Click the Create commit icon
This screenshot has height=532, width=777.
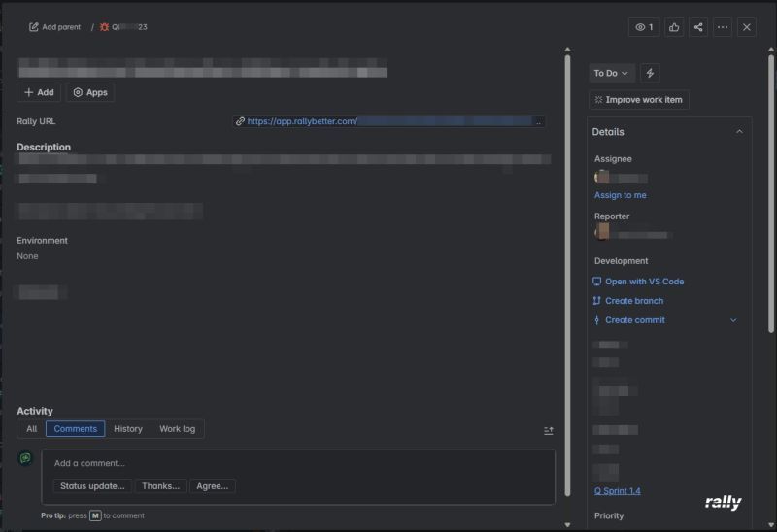click(x=596, y=320)
